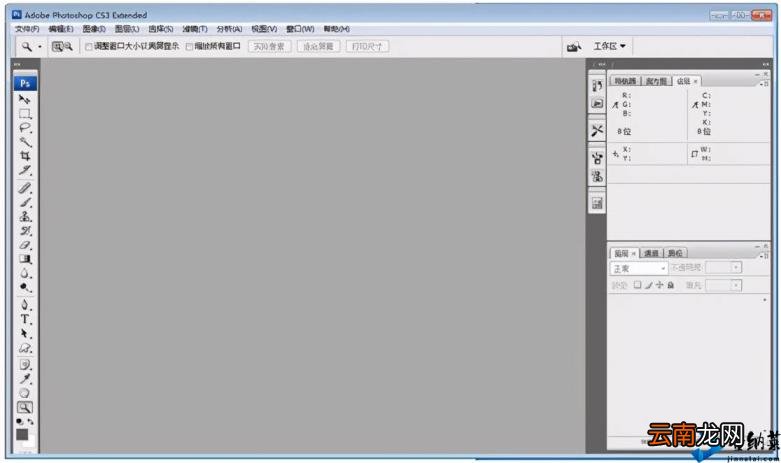Toggle lock transparent pixels in Layers panel

(x=638, y=285)
